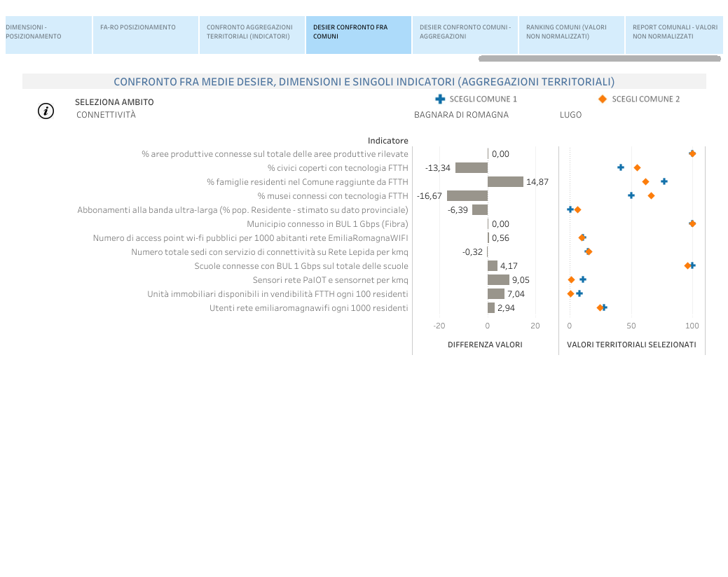Click blue plus in Utenti emiliaromagnawifi row
Screen dimensions: 728x577
[x=605, y=307]
